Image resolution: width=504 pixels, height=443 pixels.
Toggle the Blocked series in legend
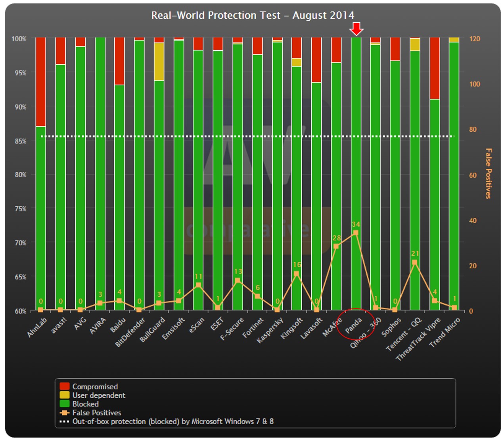[x=85, y=404]
